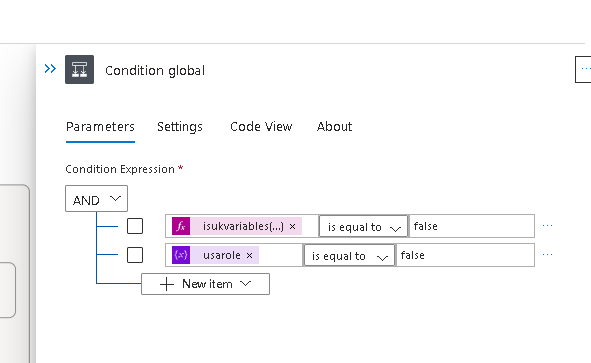Click the Condition Expression label
This screenshot has height=363, width=591.
pyautogui.click(x=120, y=169)
